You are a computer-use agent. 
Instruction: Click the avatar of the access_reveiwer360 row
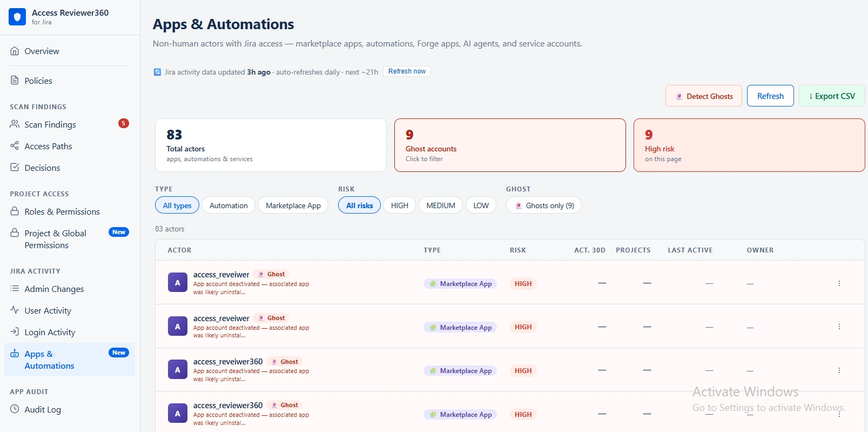pos(178,370)
